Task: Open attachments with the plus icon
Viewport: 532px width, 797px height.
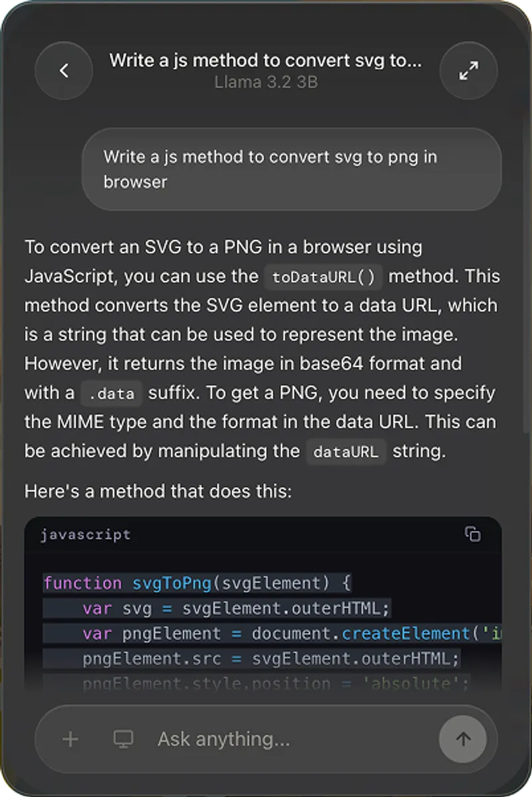Action: pyautogui.click(x=69, y=738)
